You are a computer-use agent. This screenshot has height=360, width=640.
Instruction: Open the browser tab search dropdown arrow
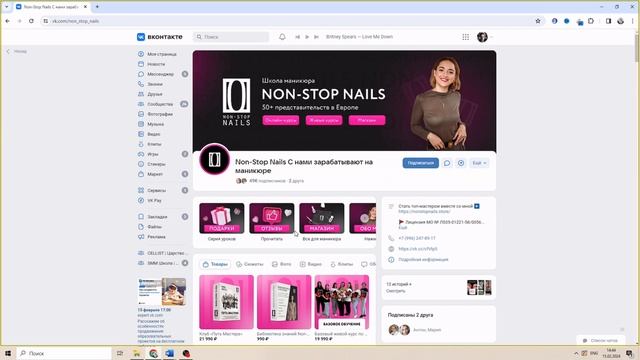tap(7, 7)
